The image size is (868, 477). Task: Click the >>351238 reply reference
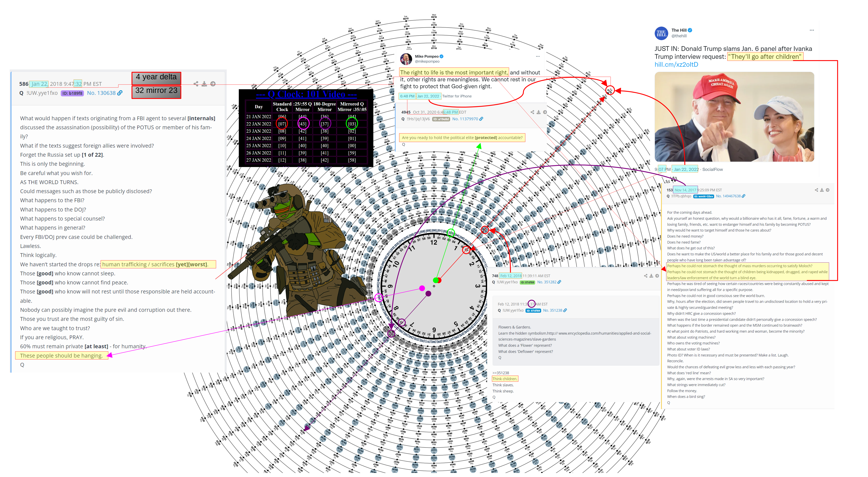coord(501,373)
